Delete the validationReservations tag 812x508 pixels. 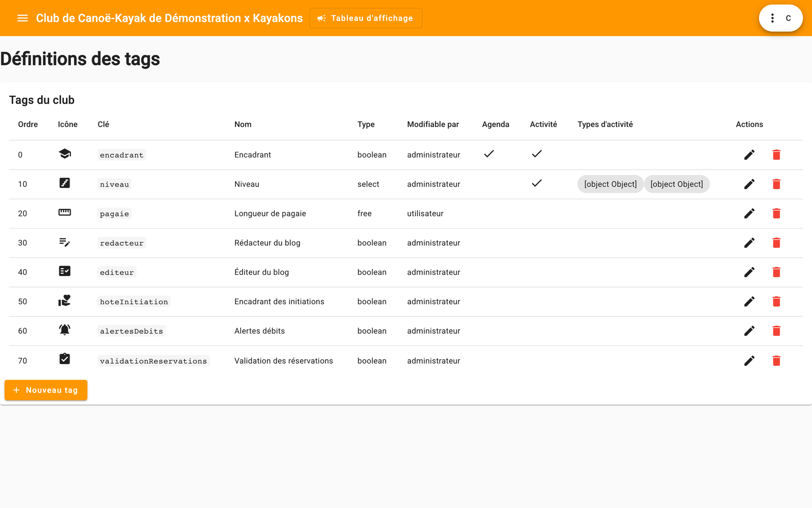click(776, 361)
